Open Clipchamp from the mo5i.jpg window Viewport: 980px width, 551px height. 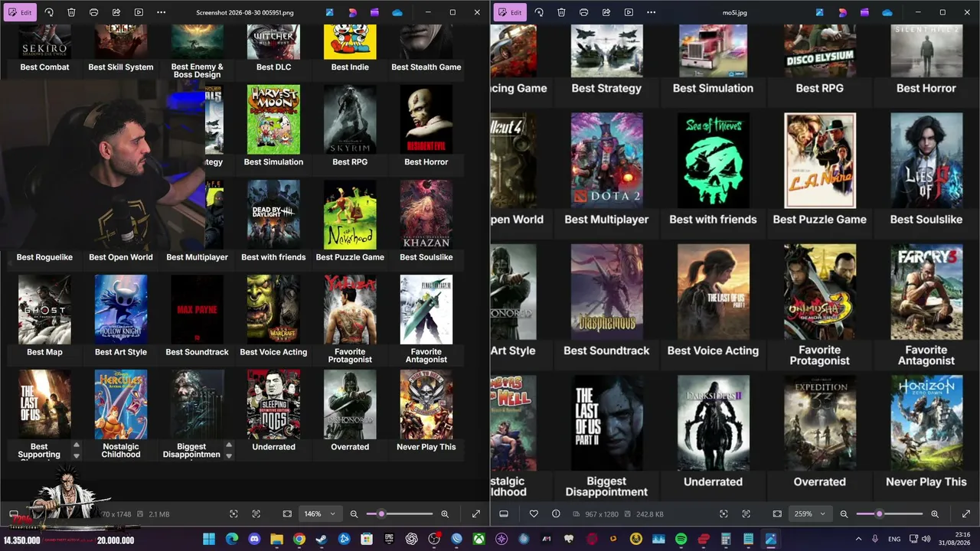click(x=864, y=12)
